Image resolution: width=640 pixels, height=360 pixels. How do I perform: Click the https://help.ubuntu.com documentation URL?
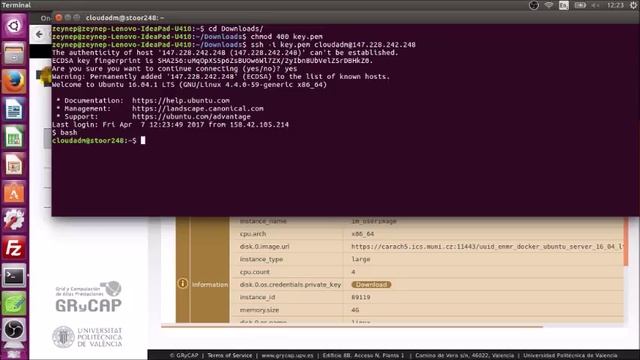181,100
